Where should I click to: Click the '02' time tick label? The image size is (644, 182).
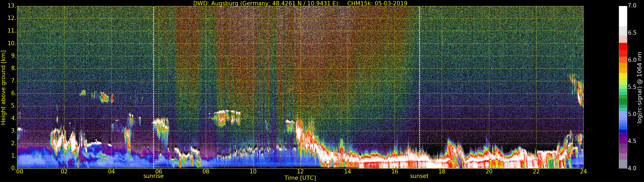click(64, 171)
